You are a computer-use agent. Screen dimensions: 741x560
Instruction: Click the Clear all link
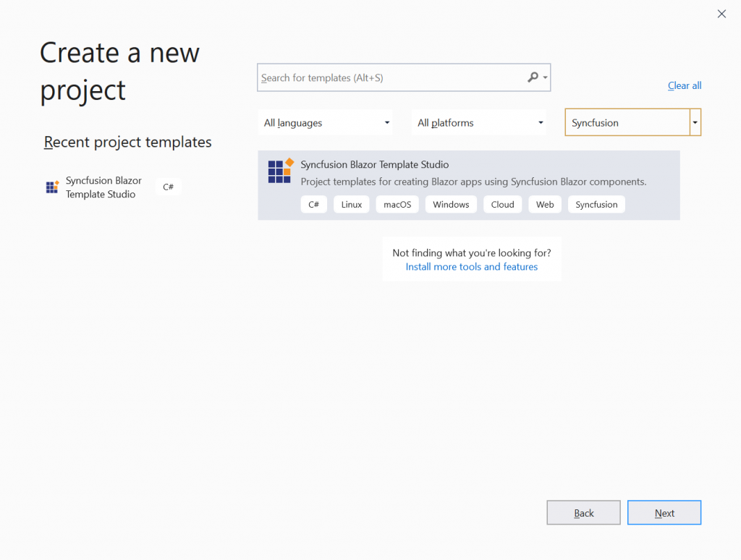click(x=684, y=85)
